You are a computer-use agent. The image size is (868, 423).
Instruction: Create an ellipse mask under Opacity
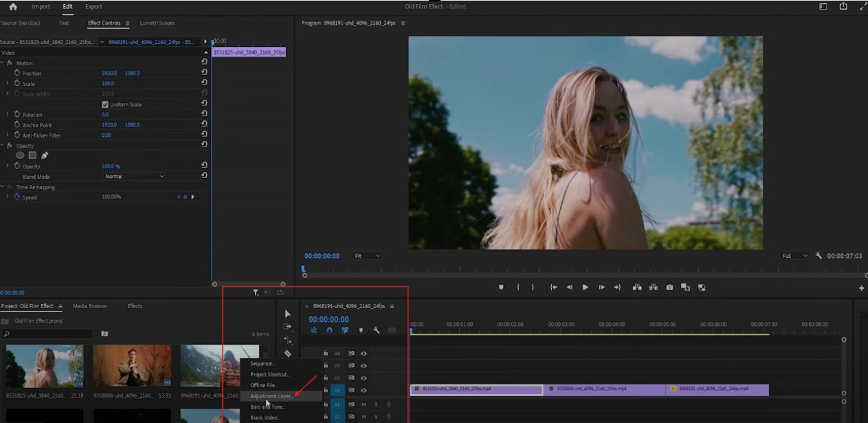[20, 155]
